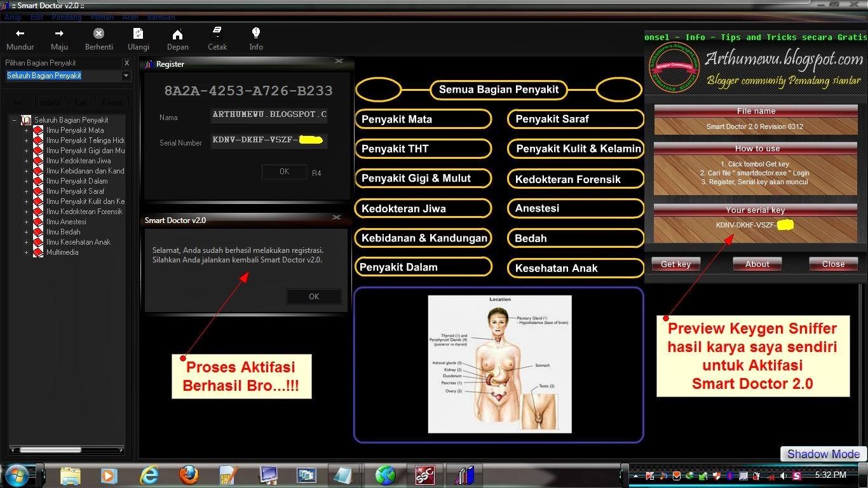Click the horizontal scrollbar under tree panel
The image size is (868, 488).
[x=67, y=451]
